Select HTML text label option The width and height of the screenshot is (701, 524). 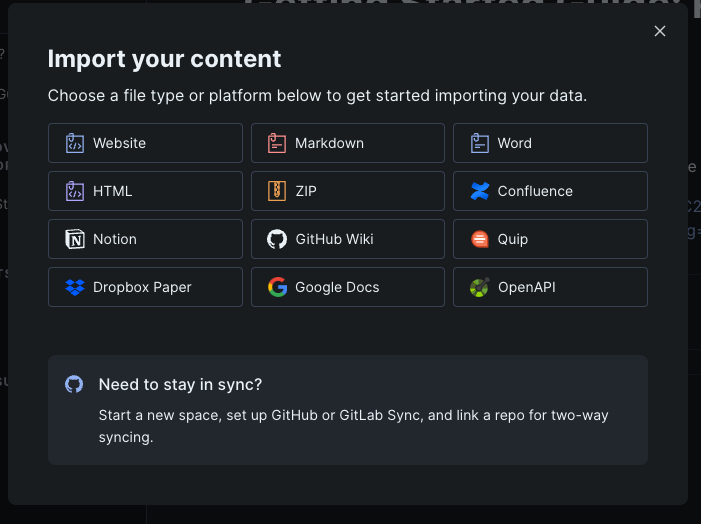113,191
